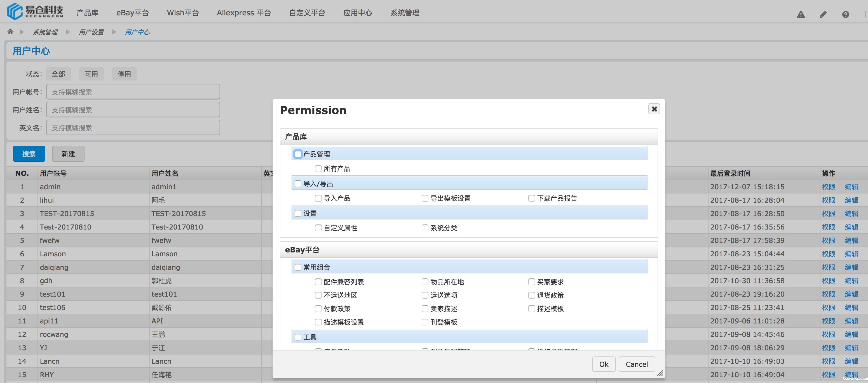The height and width of the screenshot is (383, 868).
Task: Click the Ok button in Permission dialog
Action: [x=604, y=364]
